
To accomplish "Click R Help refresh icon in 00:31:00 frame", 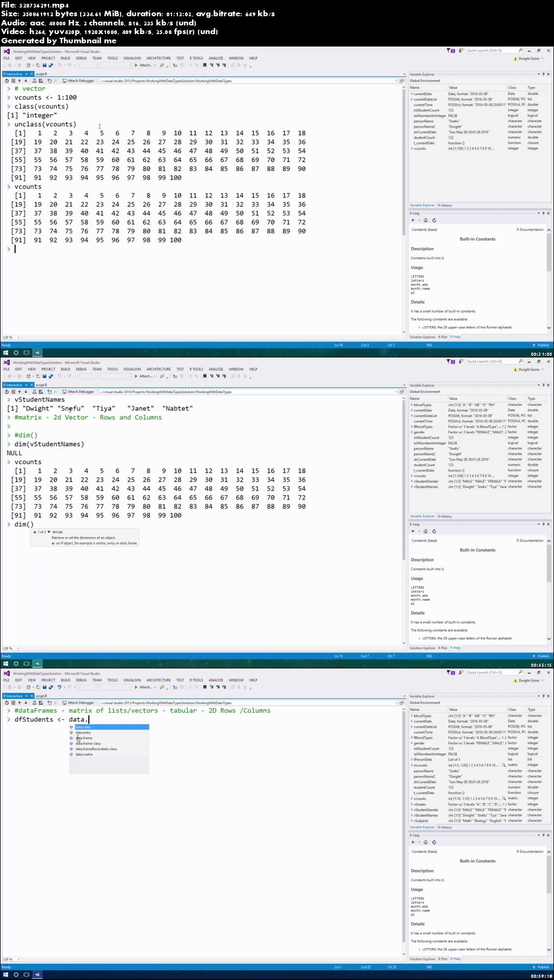I will [x=434, y=221].
